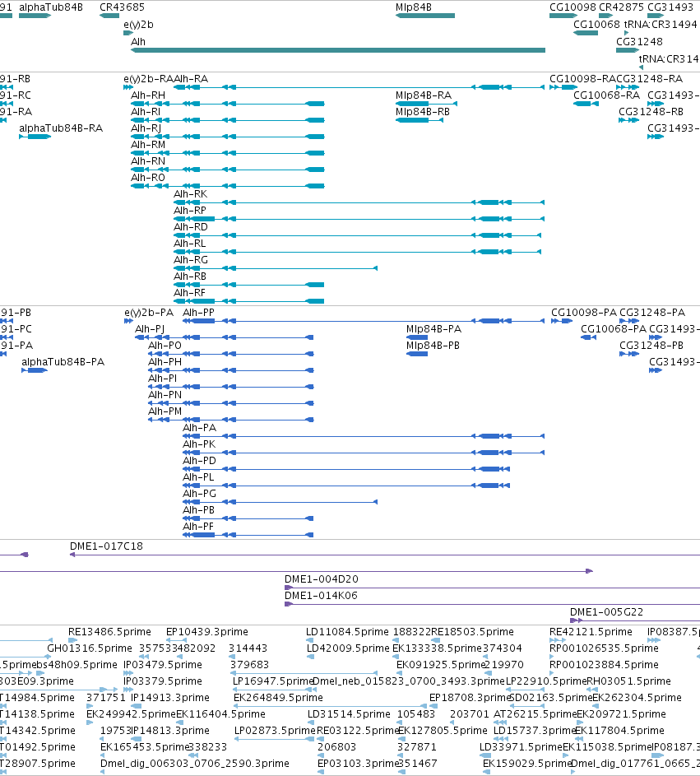
Task: Select the Mlp84B-PA protein label
Action: tap(433, 329)
